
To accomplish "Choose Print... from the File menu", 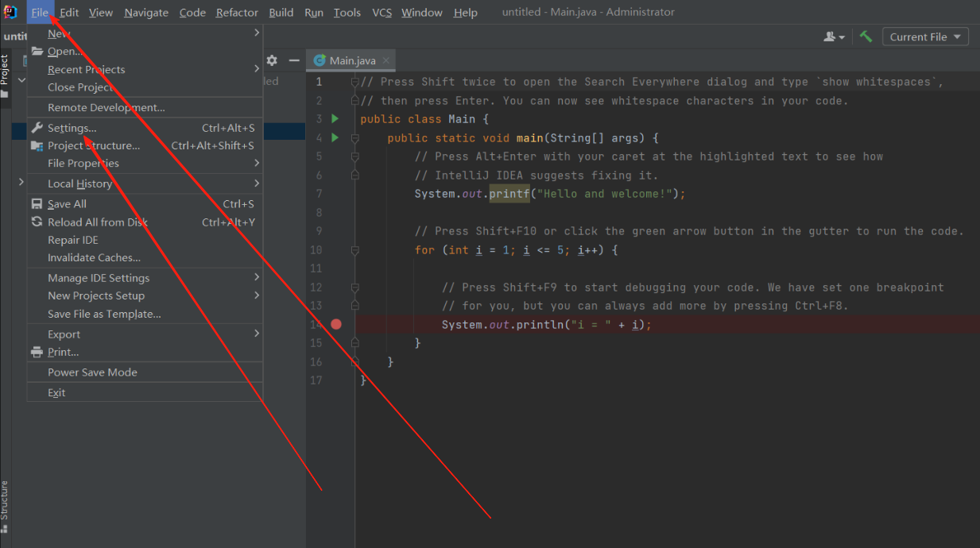I will click(x=145, y=352).
